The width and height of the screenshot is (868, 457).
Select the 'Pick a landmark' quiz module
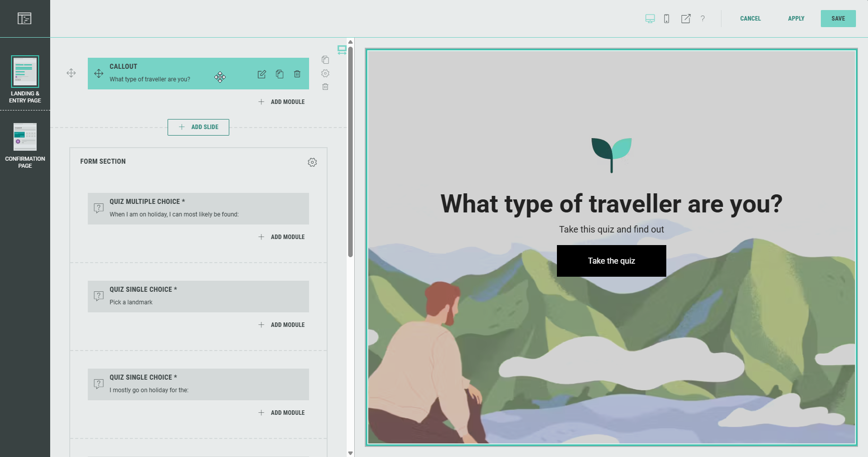tap(198, 296)
